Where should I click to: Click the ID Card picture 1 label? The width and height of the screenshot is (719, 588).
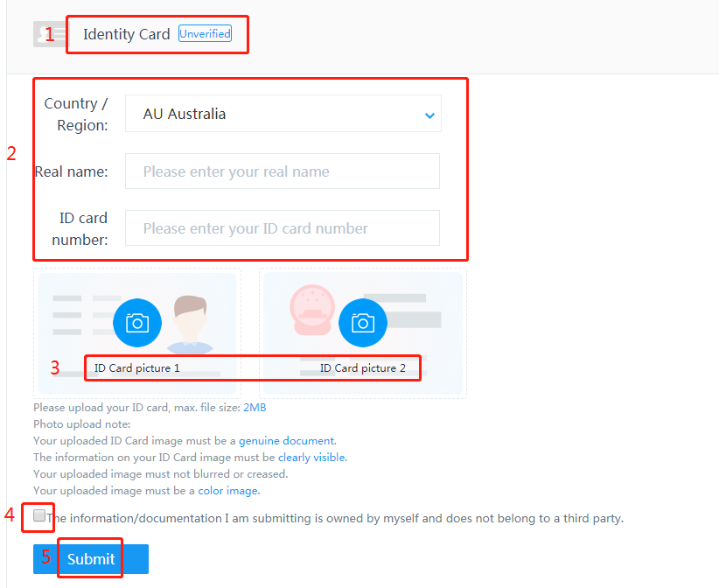click(137, 367)
